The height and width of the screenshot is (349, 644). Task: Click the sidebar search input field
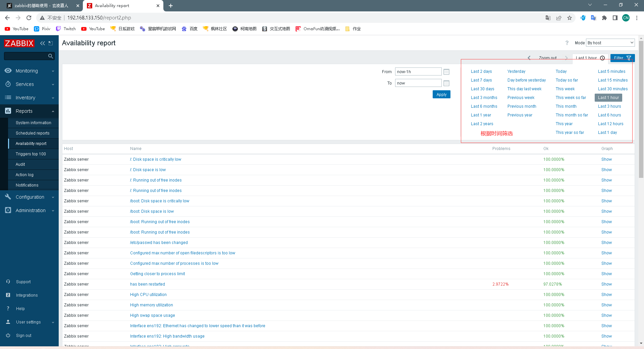[x=25, y=56]
